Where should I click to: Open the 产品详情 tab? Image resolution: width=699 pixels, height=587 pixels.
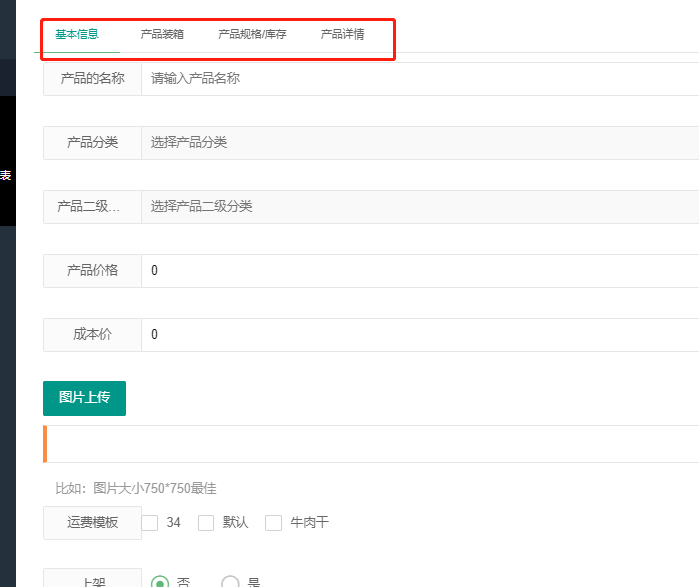(342, 34)
